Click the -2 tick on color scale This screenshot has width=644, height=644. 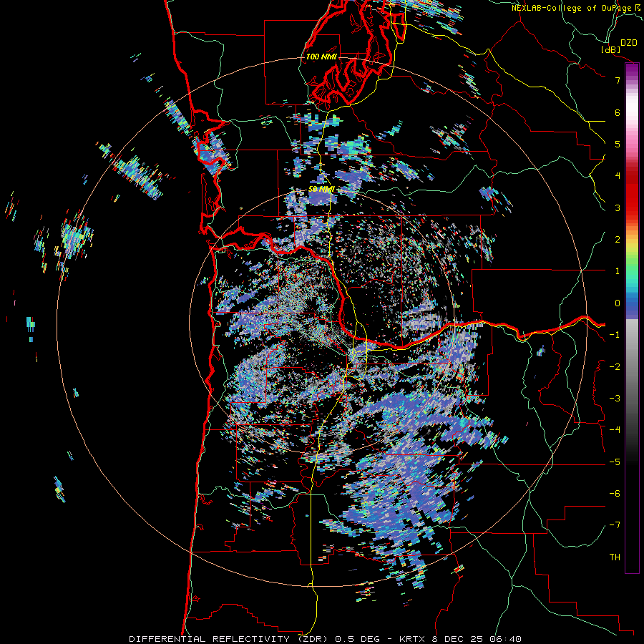point(615,367)
